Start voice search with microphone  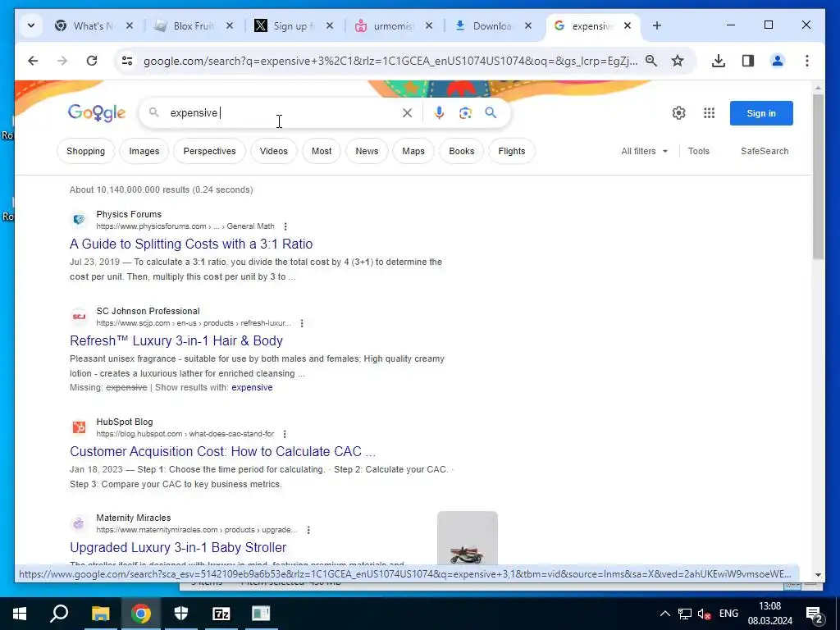coord(439,113)
